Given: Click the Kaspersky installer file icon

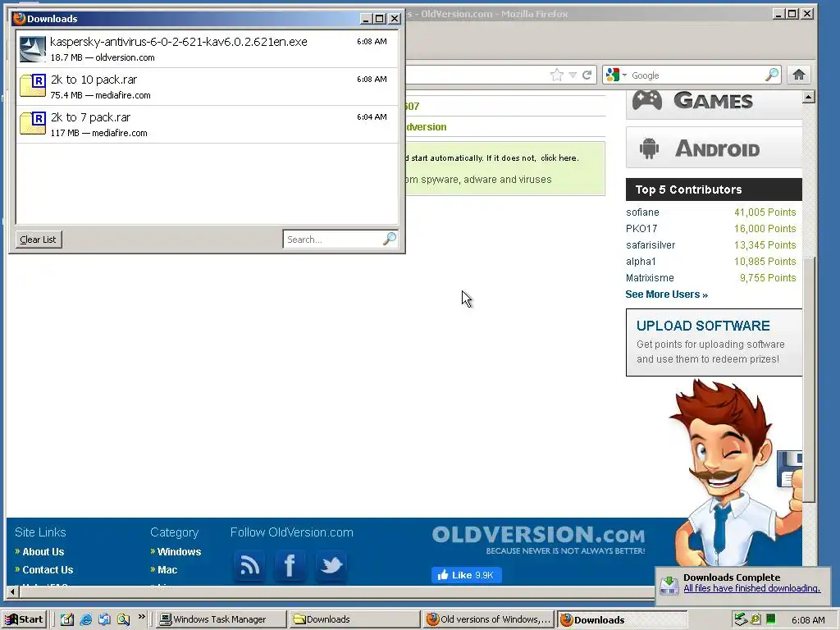Looking at the screenshot, I should click(x=33, y=49).
